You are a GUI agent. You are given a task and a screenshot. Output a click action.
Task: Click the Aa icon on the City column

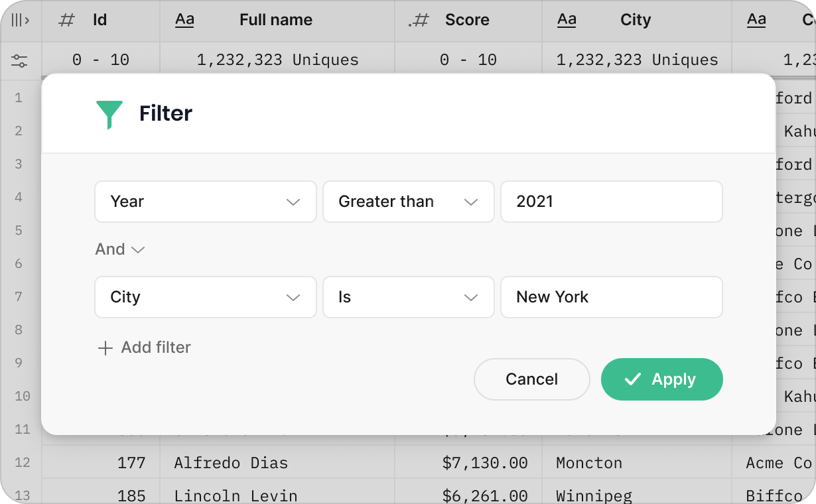click(566, 20)
